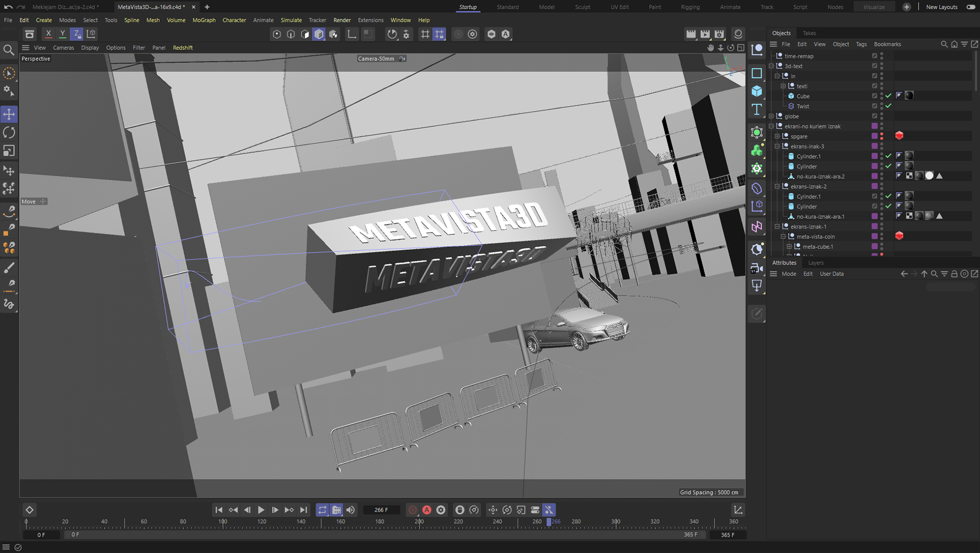Click the Record Active Objects button
The width and height of the screenshot is (980, 553).
coord(412,510)
